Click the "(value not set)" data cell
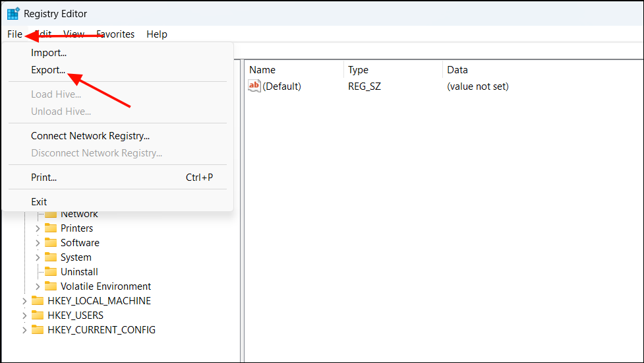Viewport: 644px width, 363px height. click(478, 86)
